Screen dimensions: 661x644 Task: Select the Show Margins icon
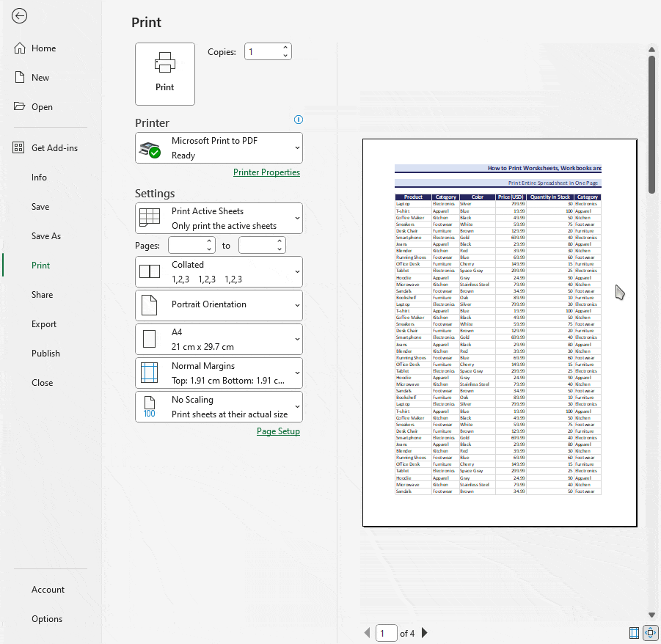click(633, 632)
